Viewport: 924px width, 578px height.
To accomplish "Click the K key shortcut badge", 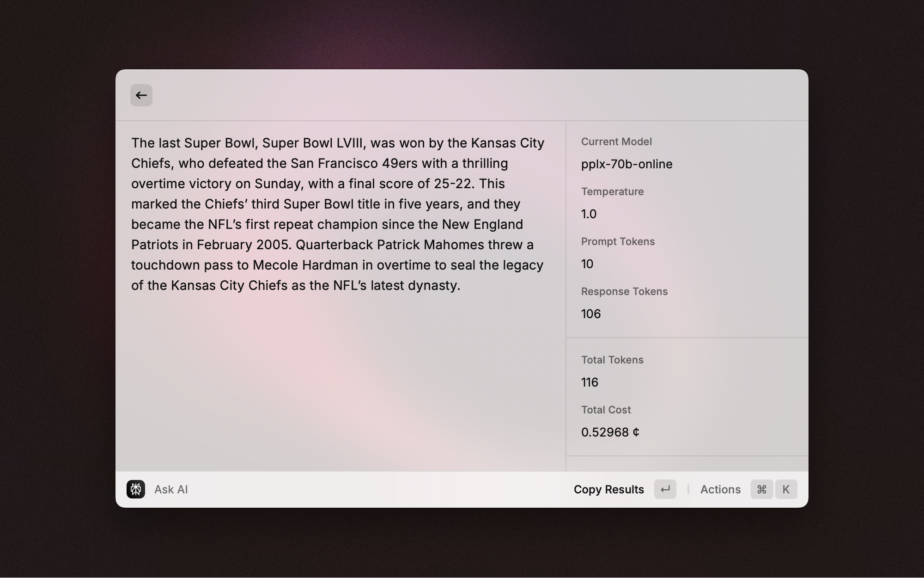I will (786, 489).
